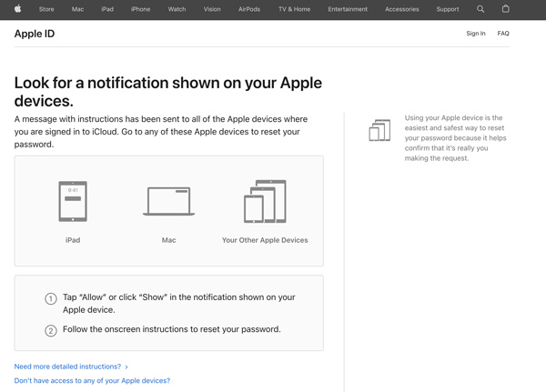Click 'Using your Apple device' sidebar text
The image size is (546, 392).
point(456,138)
